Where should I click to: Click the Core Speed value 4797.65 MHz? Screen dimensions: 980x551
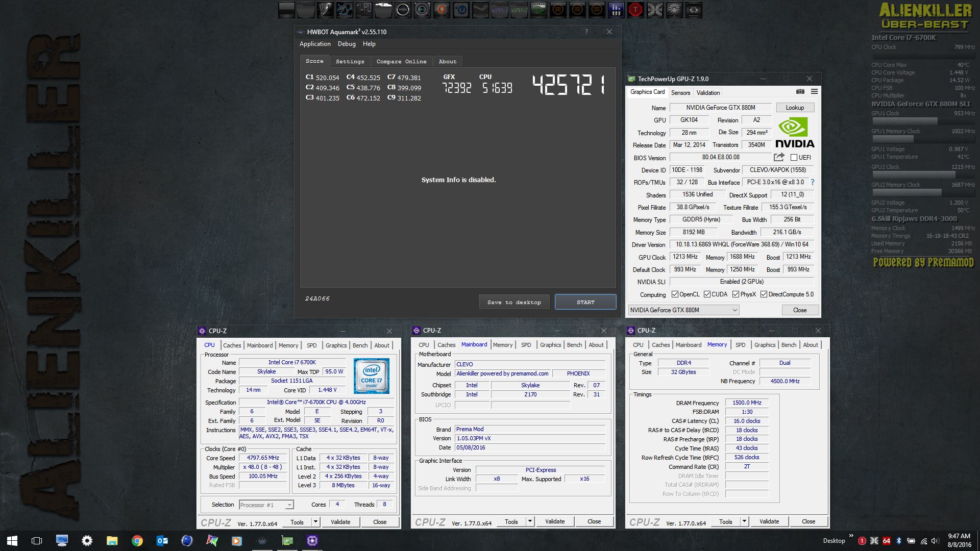(x=263, y=458)
